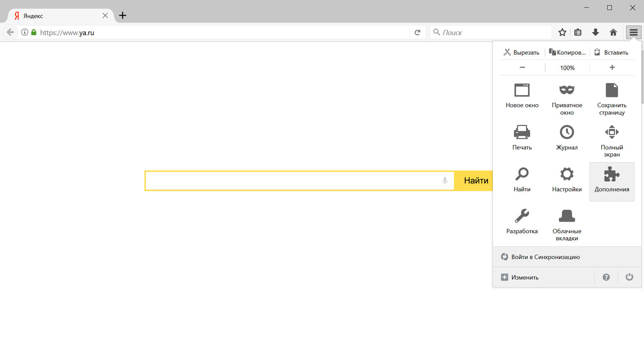Go back with the arrow button
This screenshot has width=644, height=362.
tap(10, 32)
